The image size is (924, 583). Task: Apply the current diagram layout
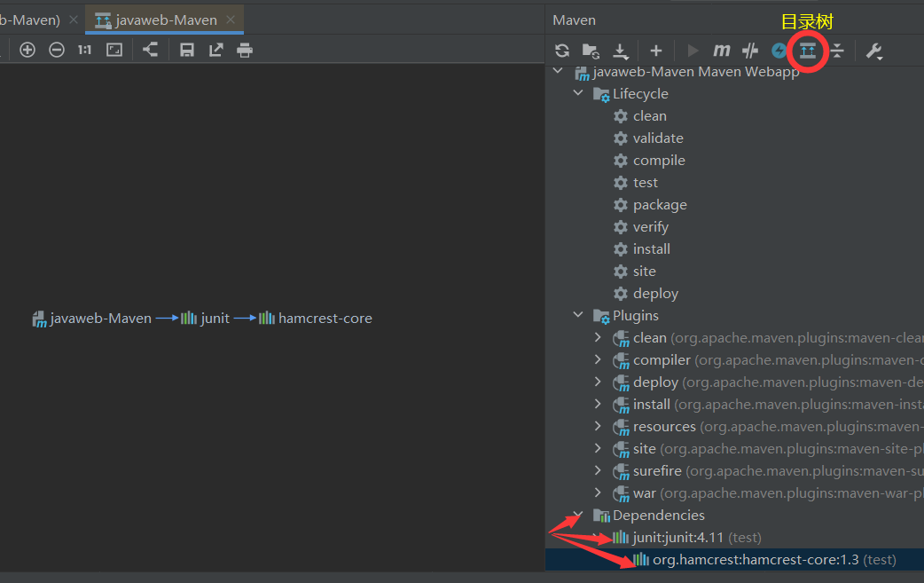[x=150, y=50]
